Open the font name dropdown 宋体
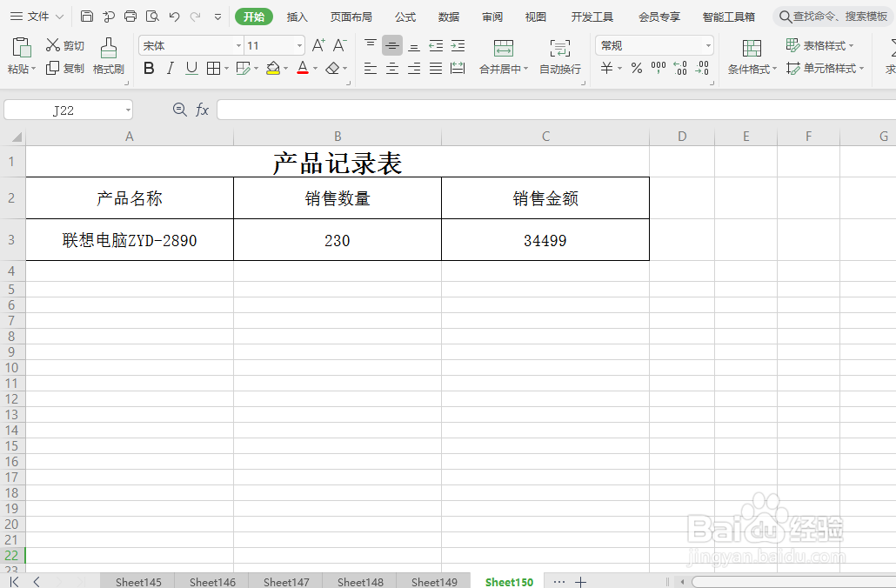Image resolution: width=896 pixels, height=588 pixels. tap(239, 45)
